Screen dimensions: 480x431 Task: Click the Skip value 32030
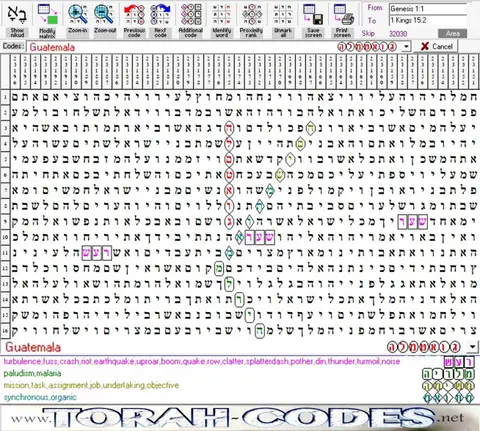(x=398, y=34)
